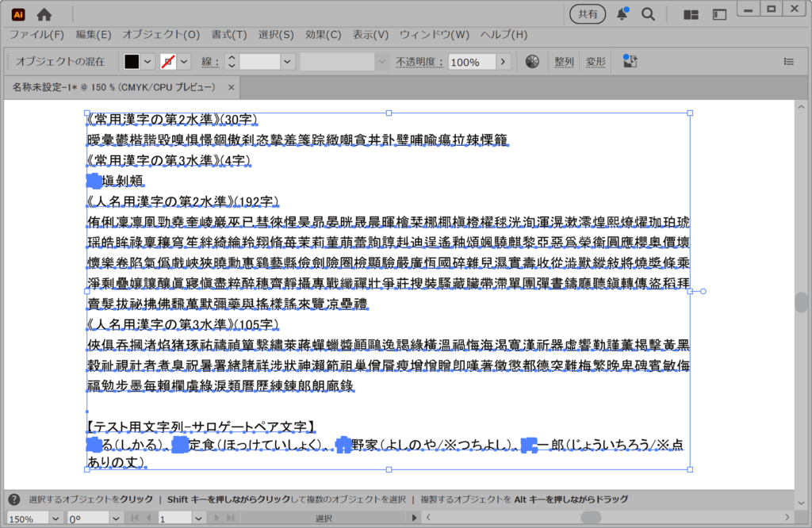Click the select similar objects icon
Viewport: 812px width, 528px height.
click(x=630, y=62)
